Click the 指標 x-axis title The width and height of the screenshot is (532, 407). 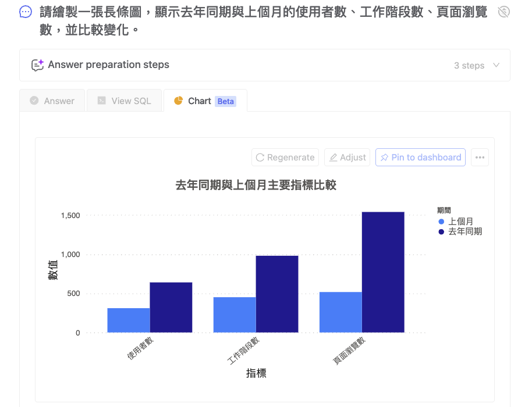(x=256, y=373)
